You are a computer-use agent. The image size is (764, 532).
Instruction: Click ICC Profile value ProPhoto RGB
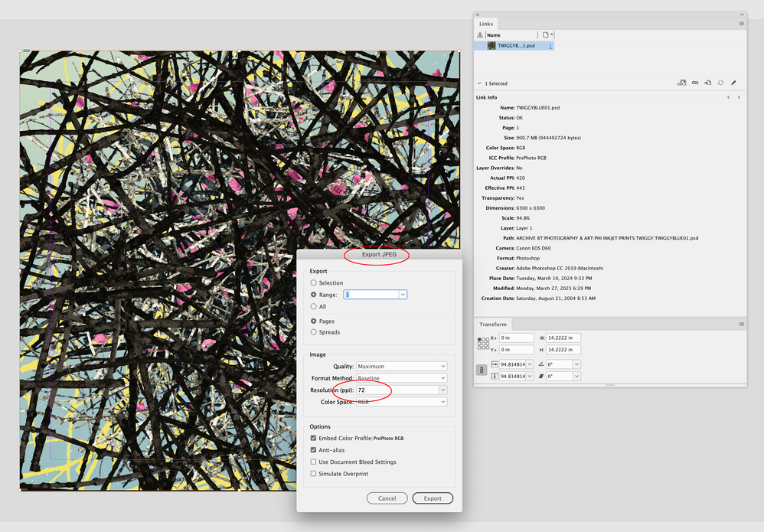531,158
